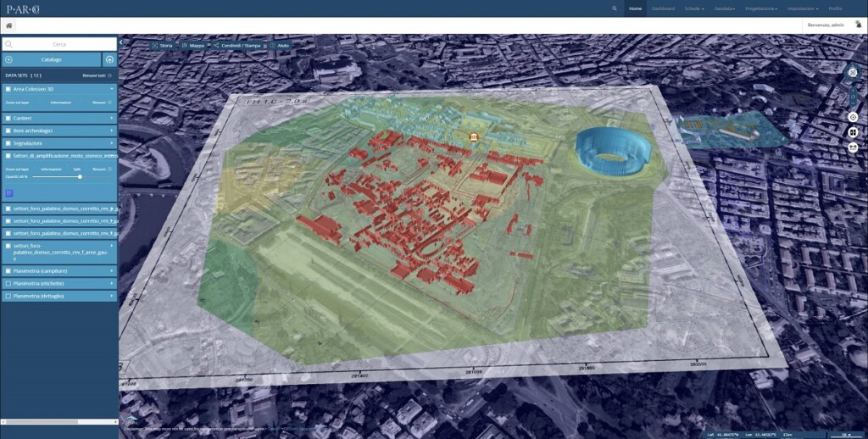
Task: Click Informazioni under Area Colosseo 3D
Action: click(61, 103)
